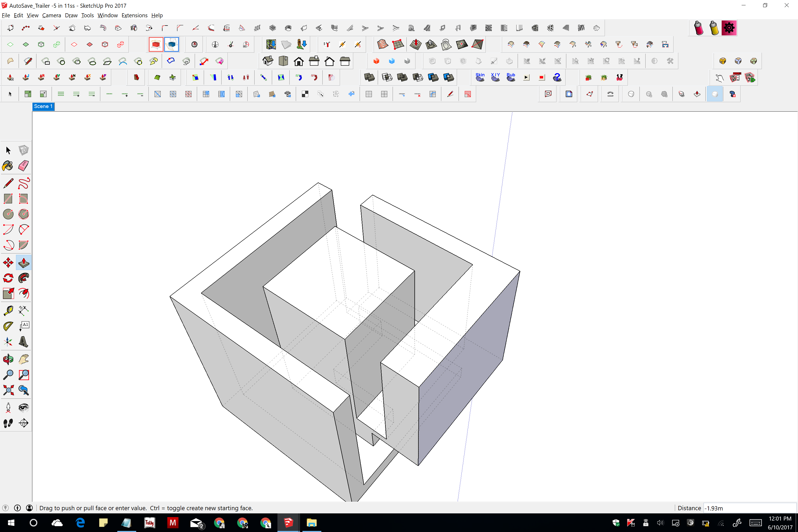Toggle the highlighted white sphere icon
Image resolution: width=798 pixels, height=532 pixels.
714,94
